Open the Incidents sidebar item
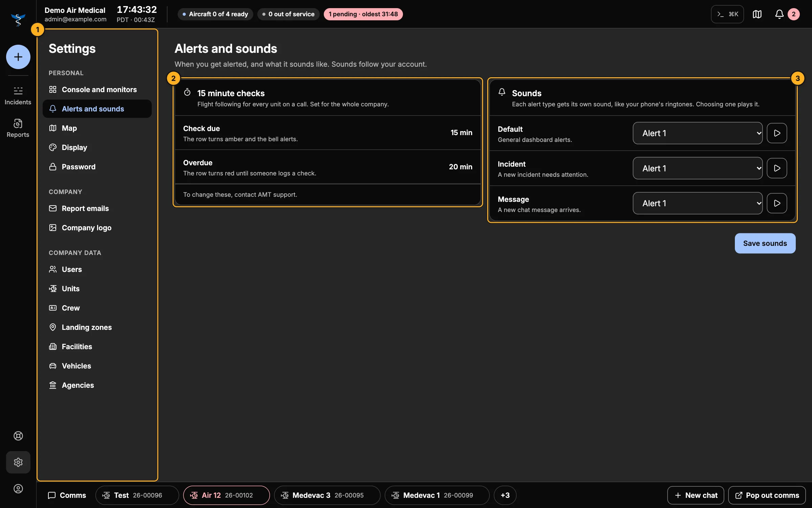 pyautogui.click(x=18, y=96)
